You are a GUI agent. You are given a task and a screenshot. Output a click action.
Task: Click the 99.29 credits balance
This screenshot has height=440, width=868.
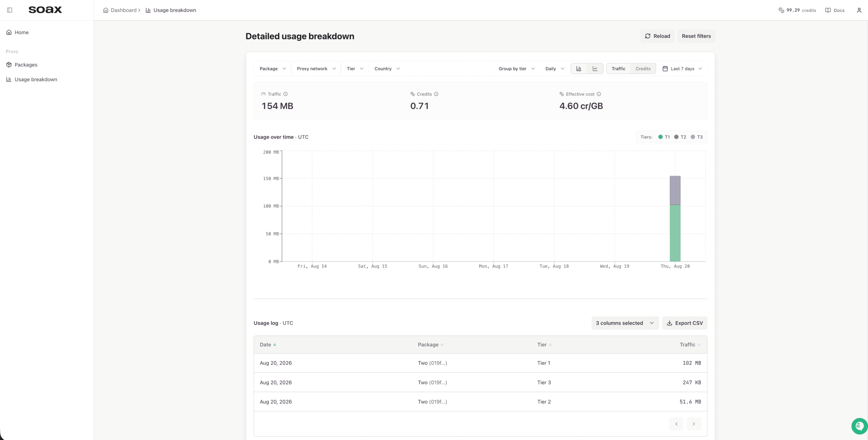pyautogui.click(x=797, y=10)
